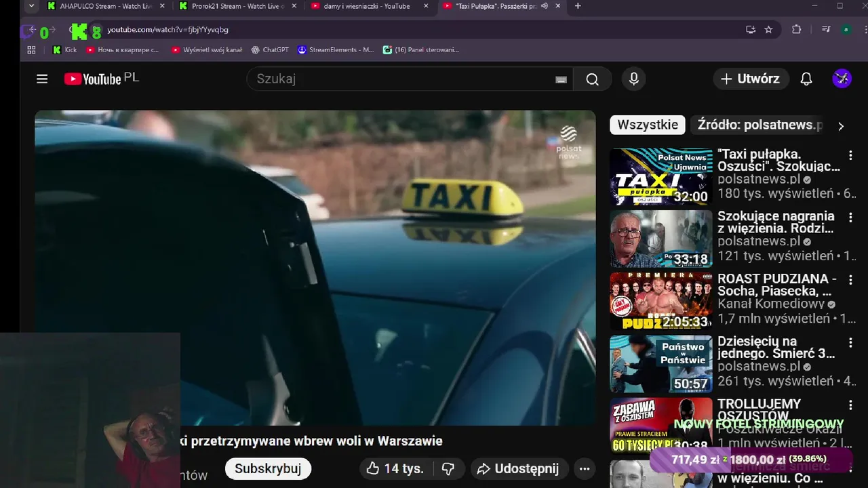Click the Subskrybuj button
The height and width of the screenshot is (488, 868).
[x=268, y=468]
